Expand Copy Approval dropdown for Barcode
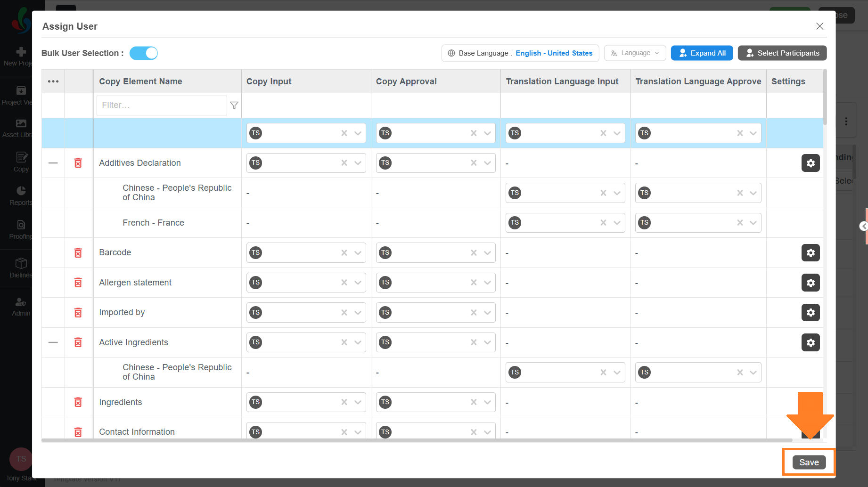 pos(487,253)
